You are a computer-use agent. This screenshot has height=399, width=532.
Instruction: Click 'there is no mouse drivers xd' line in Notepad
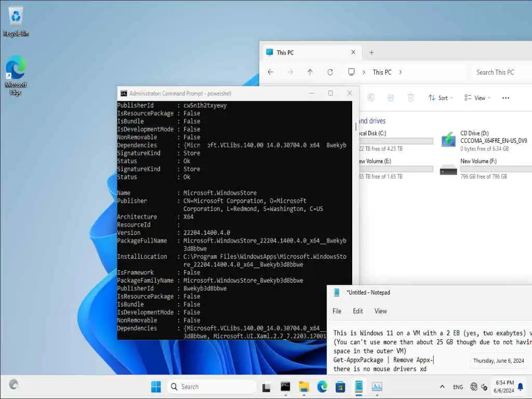tap(380, 369)
